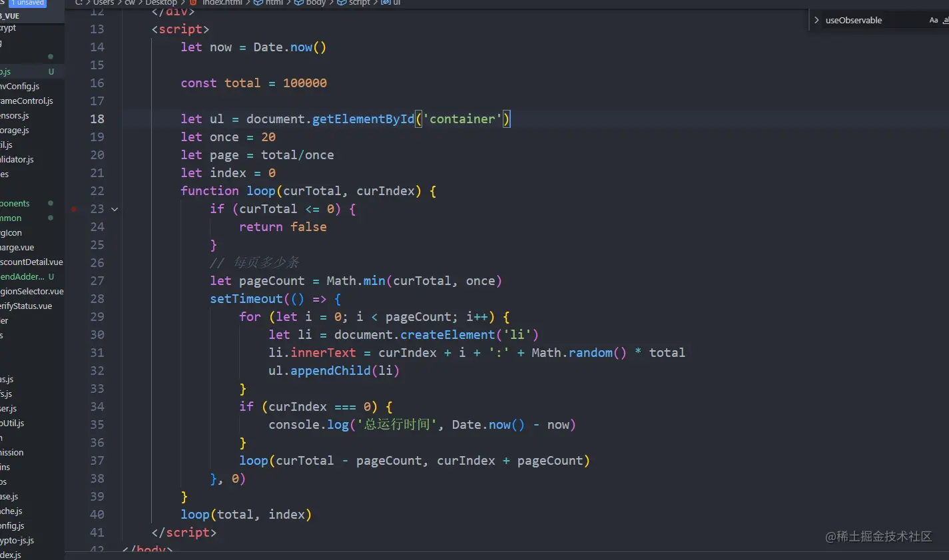
Task: Click line number 28 in the gutter
Action: click(x=97, y=298)
